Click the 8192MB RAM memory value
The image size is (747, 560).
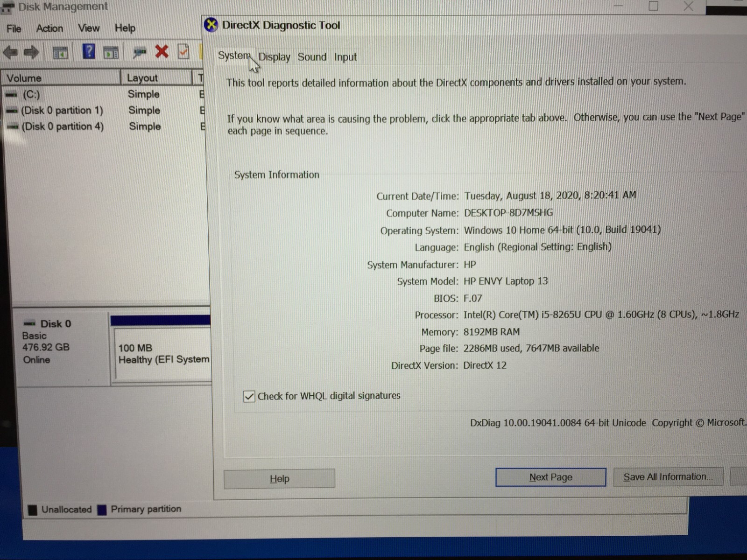tap(491, 332)
